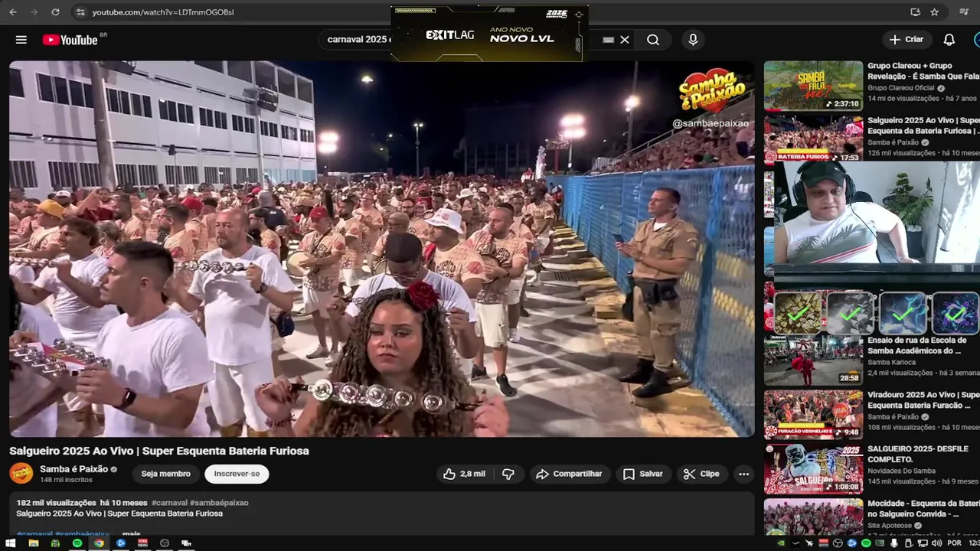Share the video via Compartilhar
This screenshot has height=551, width=980.
(x=569, y=474)
